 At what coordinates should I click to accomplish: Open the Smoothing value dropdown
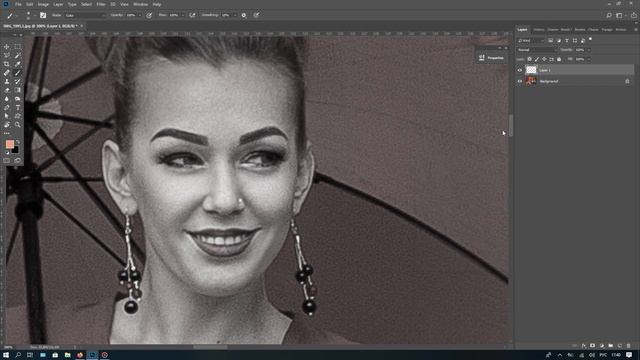pyautogui.click(x=234, y=15)
